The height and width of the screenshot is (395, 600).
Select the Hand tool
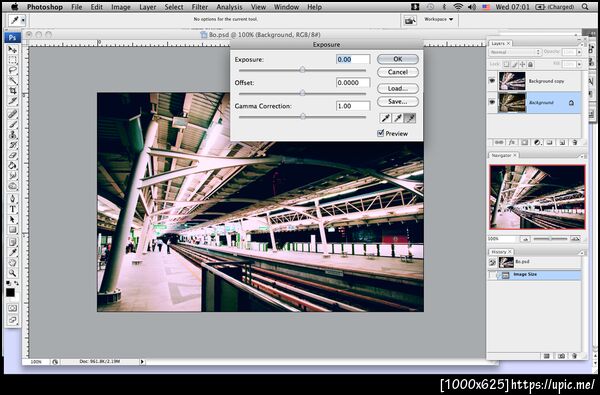(x=13, y=263)
